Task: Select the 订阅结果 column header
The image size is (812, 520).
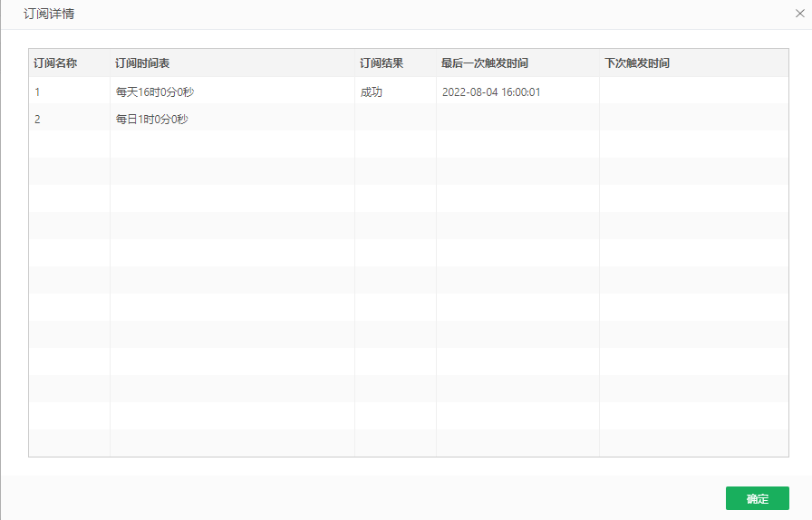Action: click(x=395, y=63)
